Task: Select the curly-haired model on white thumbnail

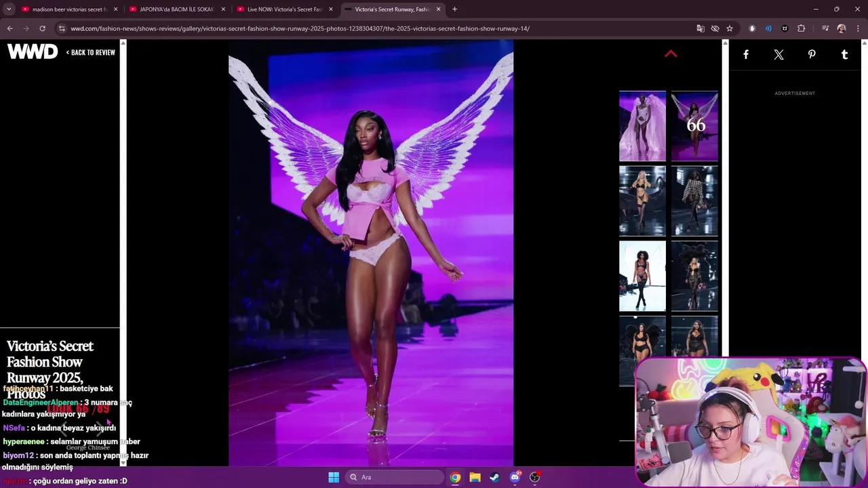Action: pyautogui.click(x=642, y=277)
